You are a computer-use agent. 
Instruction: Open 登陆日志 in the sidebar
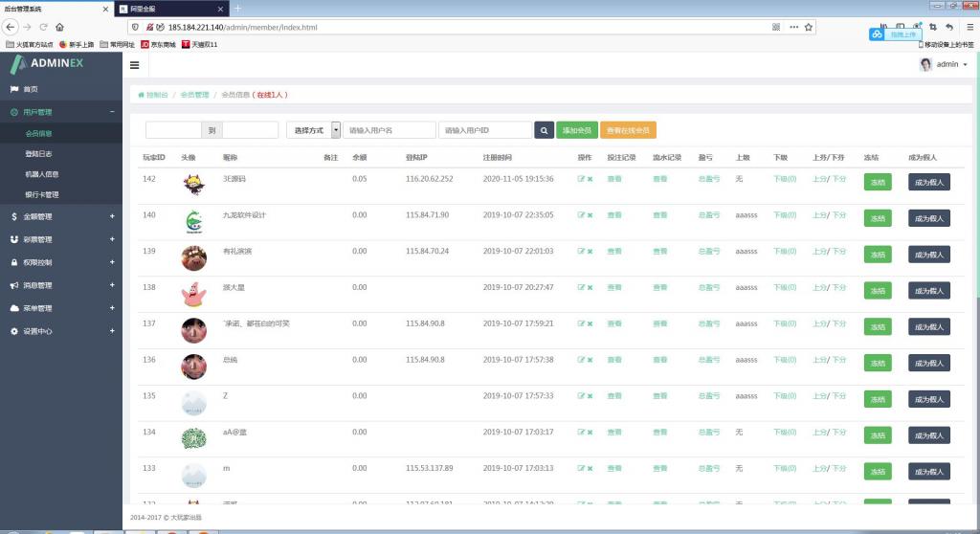pos(39,153)
